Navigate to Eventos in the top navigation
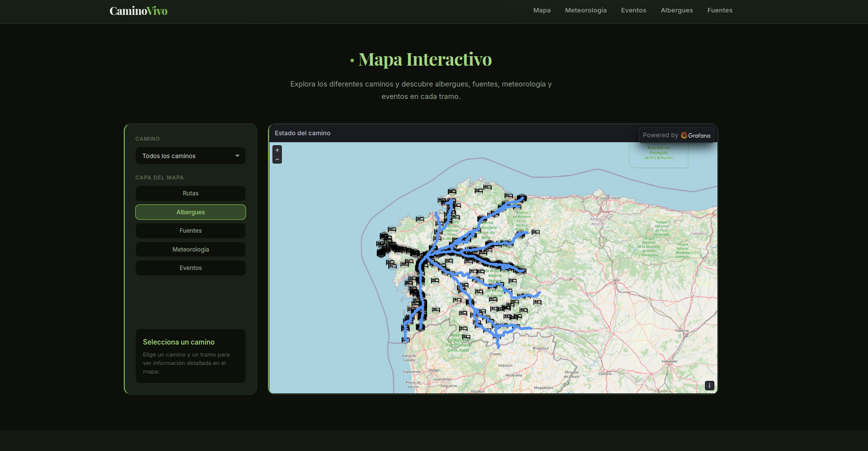The image size is (868, 451). click(x=633, y=10)
